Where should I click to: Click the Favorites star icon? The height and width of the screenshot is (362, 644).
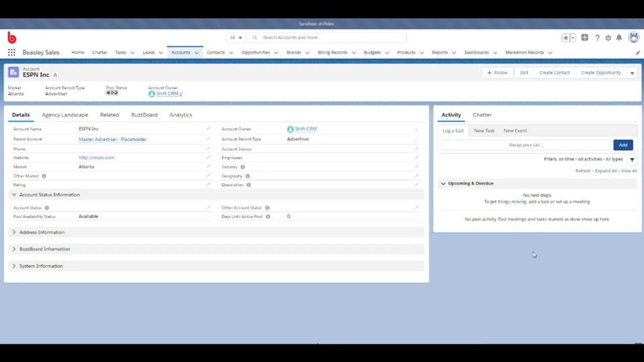[x=566, y=38]
